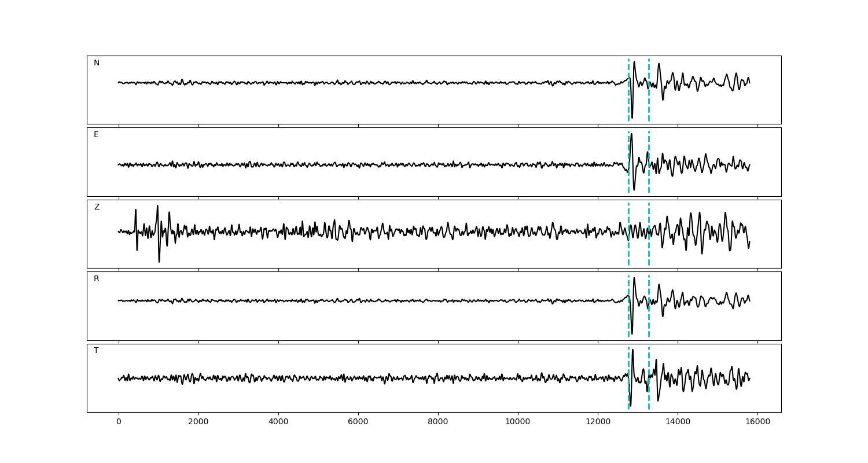Click the "E" component label
Screen dimensions: 868x463
pyautogui.click(x=96, y=135)
